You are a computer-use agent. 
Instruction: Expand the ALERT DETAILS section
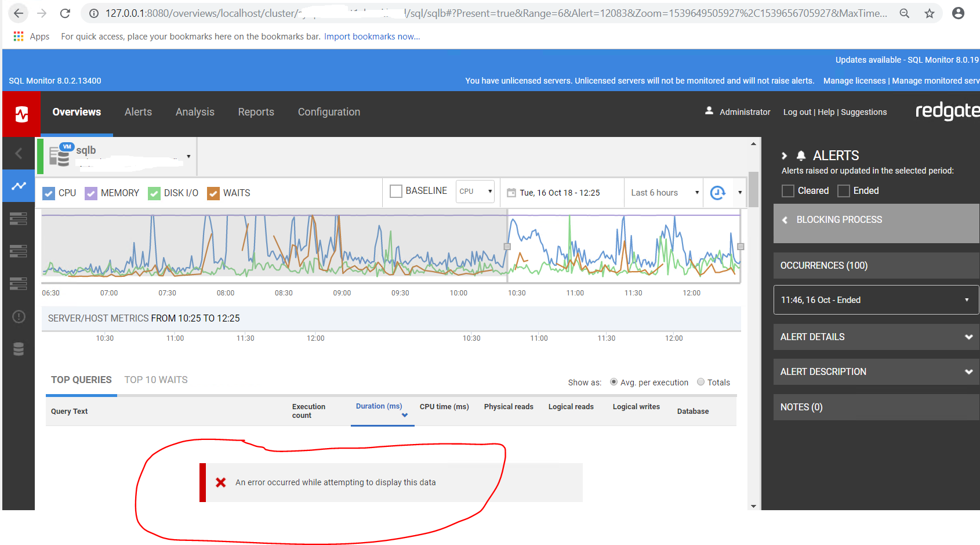coord(876,337)
